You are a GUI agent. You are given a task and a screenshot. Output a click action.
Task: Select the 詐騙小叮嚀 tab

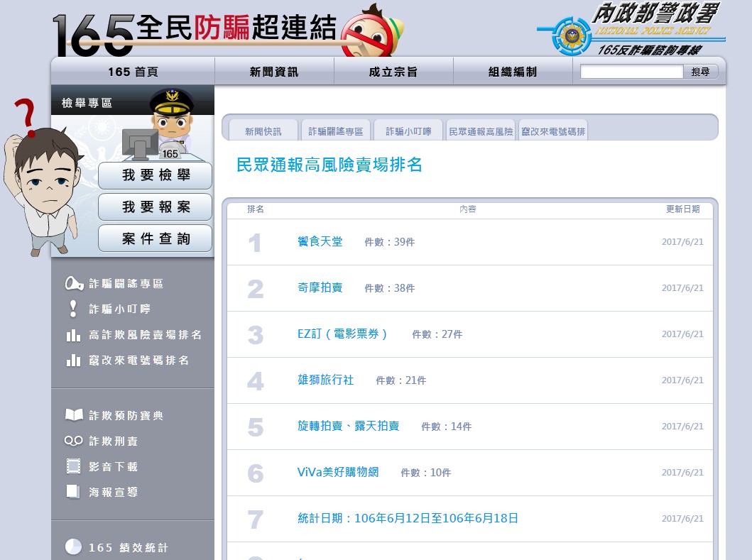[408, 131]
